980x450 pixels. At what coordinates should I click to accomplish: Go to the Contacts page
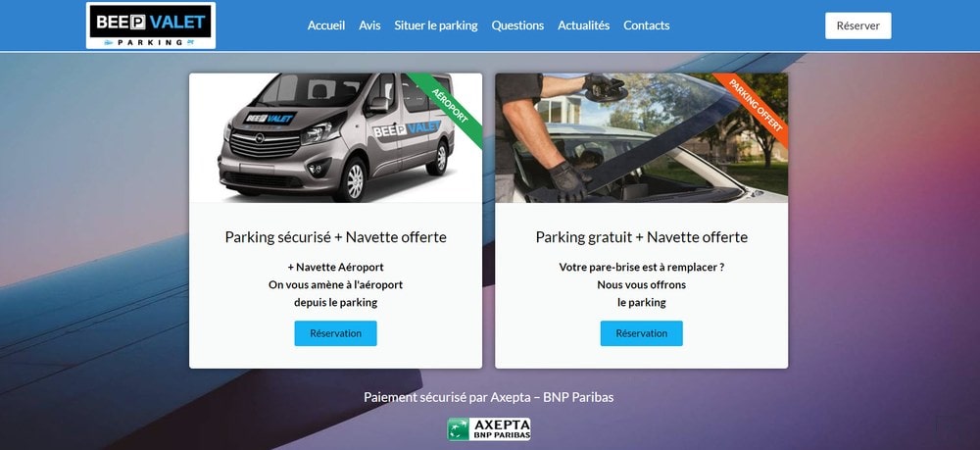point(646,25)
